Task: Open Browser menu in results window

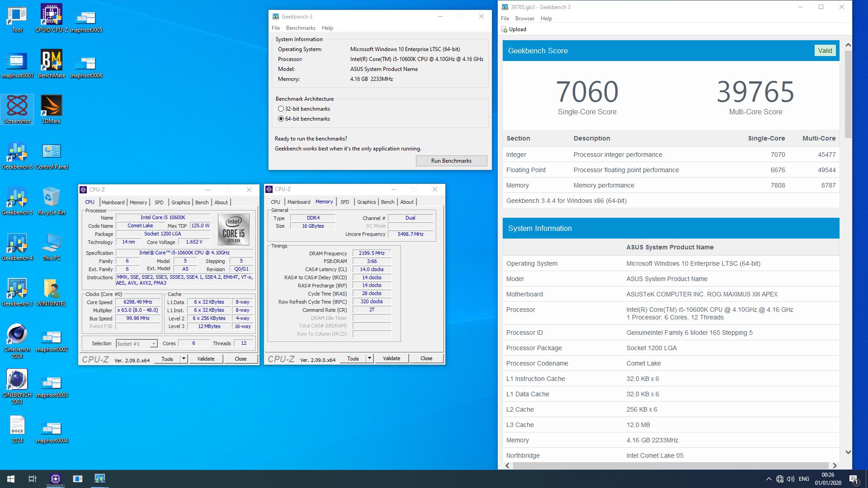Action: 524,19
